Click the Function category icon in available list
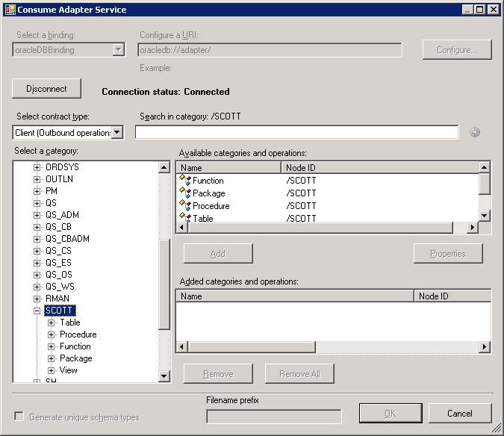 [x=185, y=180]
